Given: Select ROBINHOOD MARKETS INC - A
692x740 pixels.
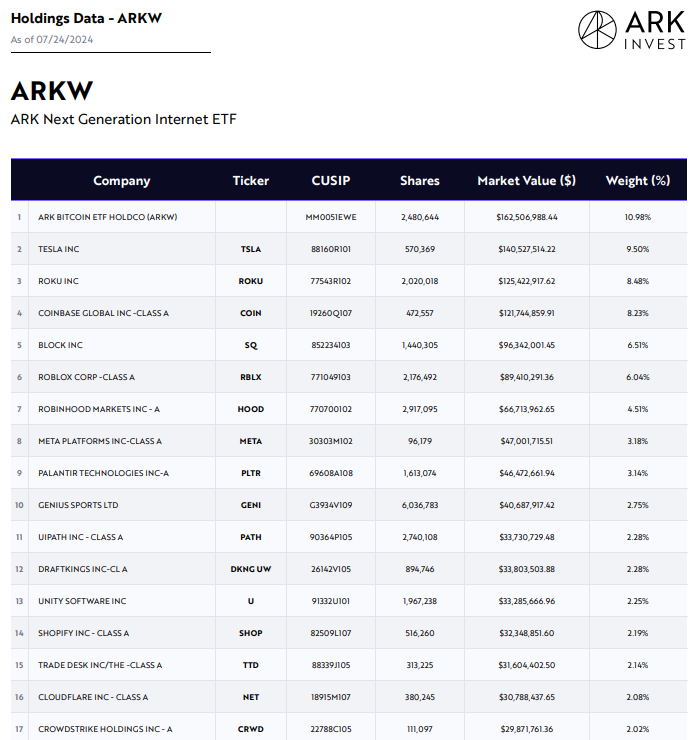Looking at the screenshot, I should coord(99,409).
